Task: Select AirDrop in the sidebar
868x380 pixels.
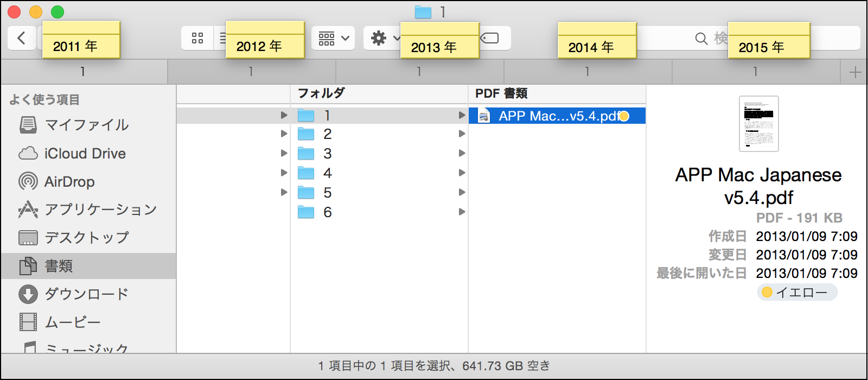Action: 88,182
